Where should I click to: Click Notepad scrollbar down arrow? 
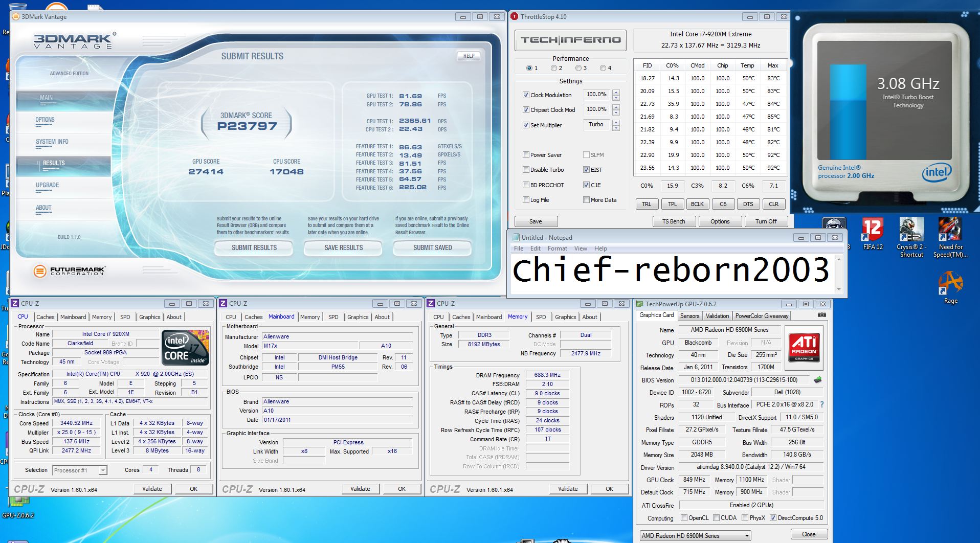tap(838, 289)
